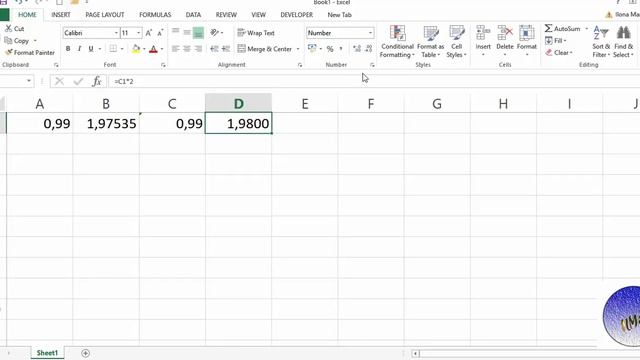The image size is (640, 360).
Task: Confirm formula entry with checkmark
Action: pos(78,81)
